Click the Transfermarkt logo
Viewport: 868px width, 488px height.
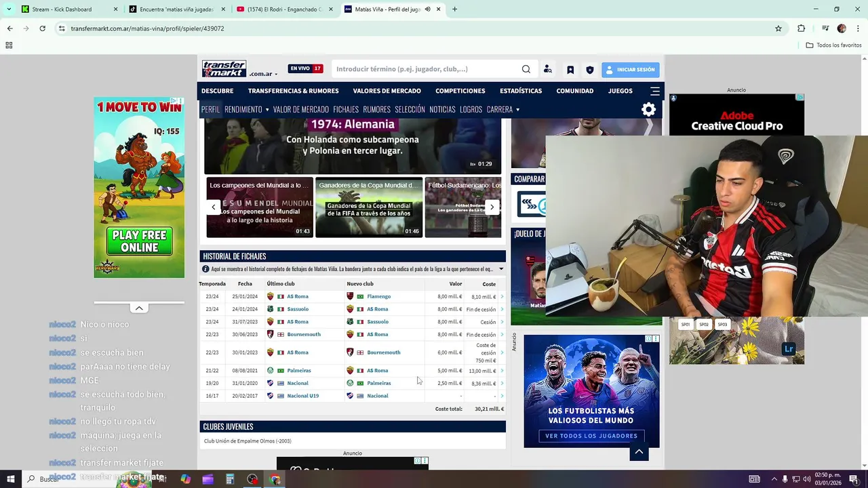[x=224, y=68]
